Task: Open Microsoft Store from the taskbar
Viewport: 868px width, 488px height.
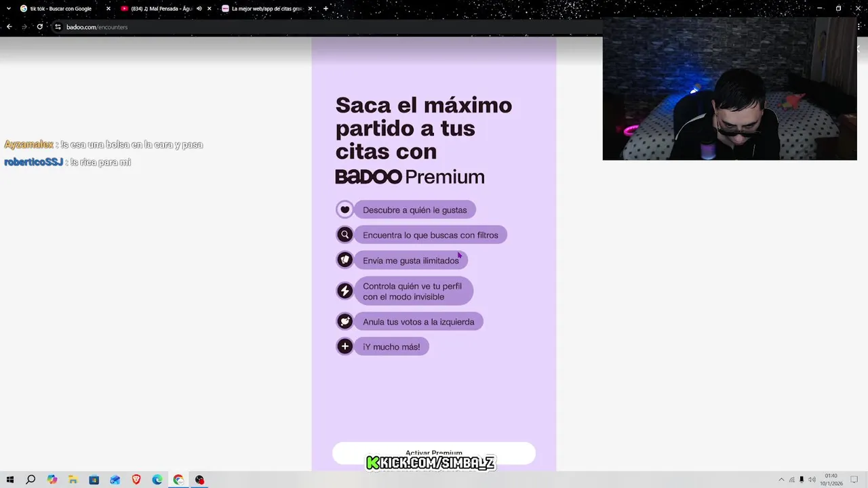Action: (94, 480)
